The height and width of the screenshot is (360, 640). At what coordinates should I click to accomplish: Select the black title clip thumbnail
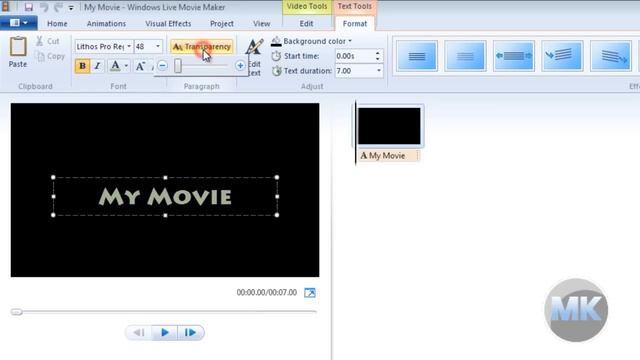[x=389, y=126]
